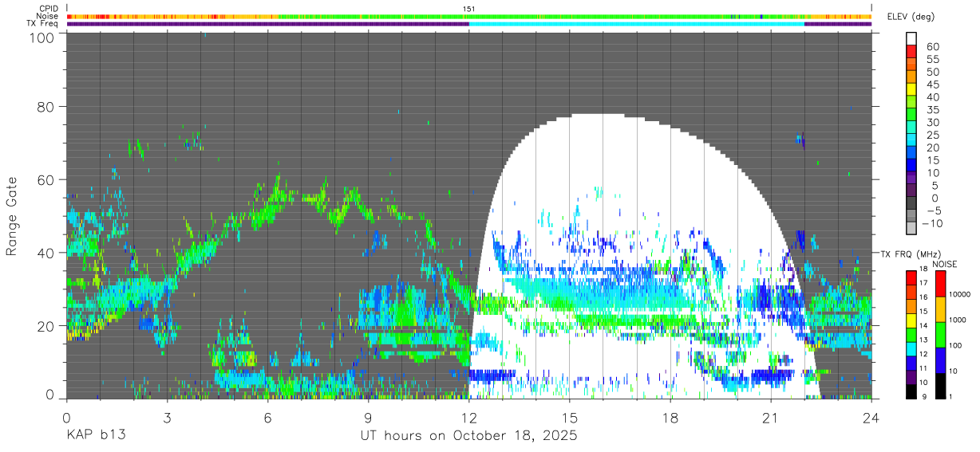This screenshot has width=980, height=452.
Task: Click the Range Gate axis tick '40'
Action: pyautogui.click(x=46, y=253)
